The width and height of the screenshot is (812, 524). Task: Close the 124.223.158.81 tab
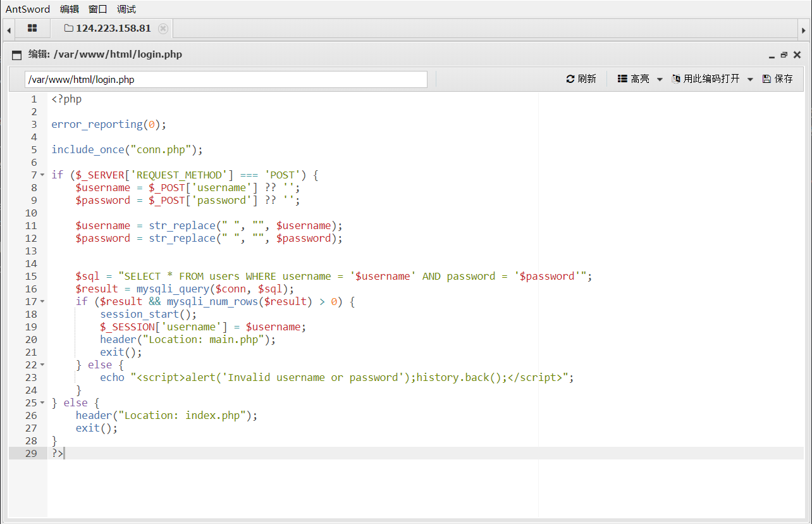(x=163, y=28)
